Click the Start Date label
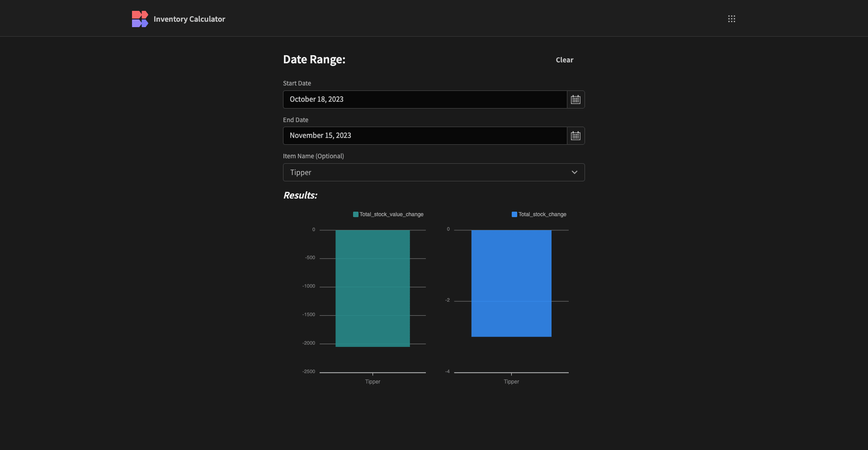The width and height of the screenshot is (868, 450). 297,83
